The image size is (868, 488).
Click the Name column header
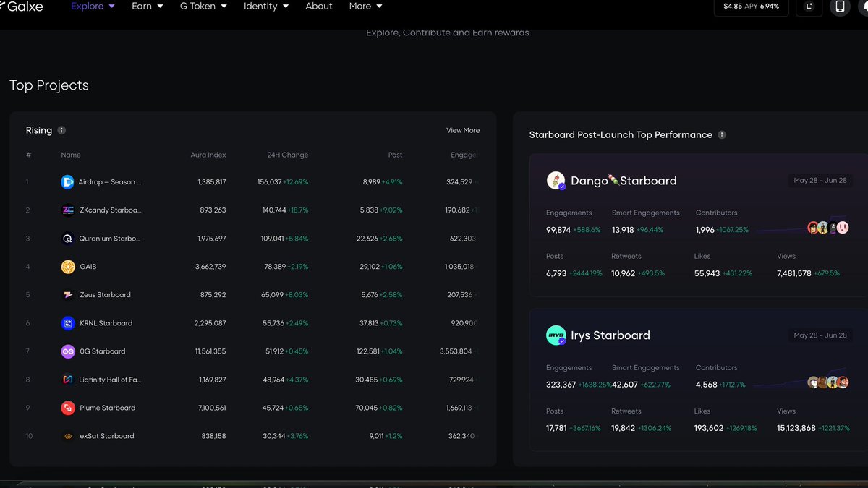(x=71, y=155)
